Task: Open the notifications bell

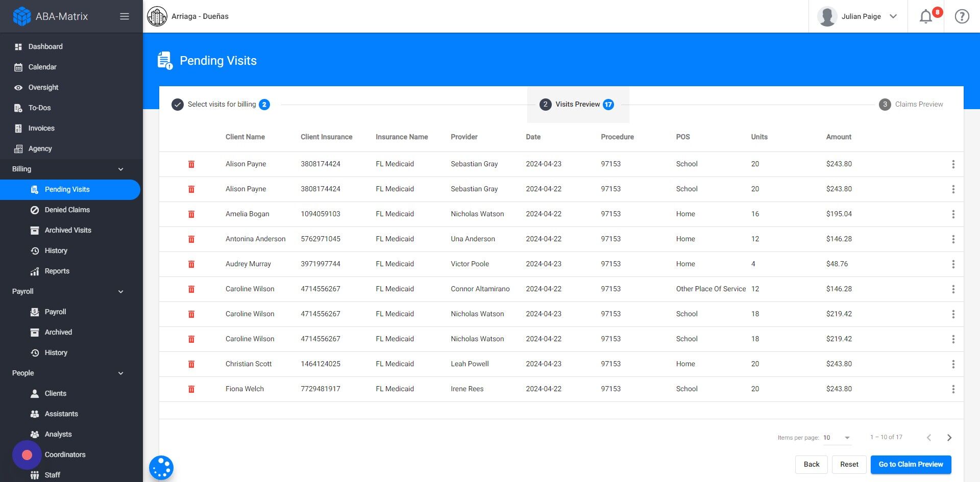Action: coord(925,16)
